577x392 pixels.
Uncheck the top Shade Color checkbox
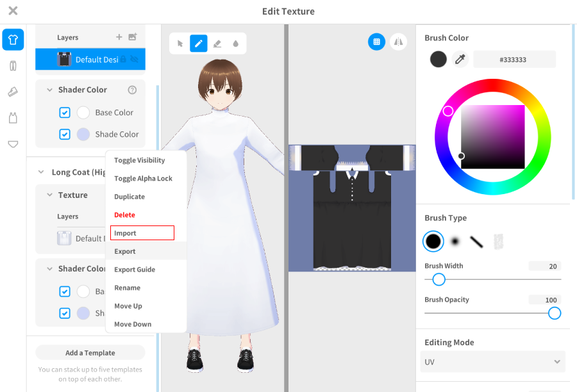point(65,135)
